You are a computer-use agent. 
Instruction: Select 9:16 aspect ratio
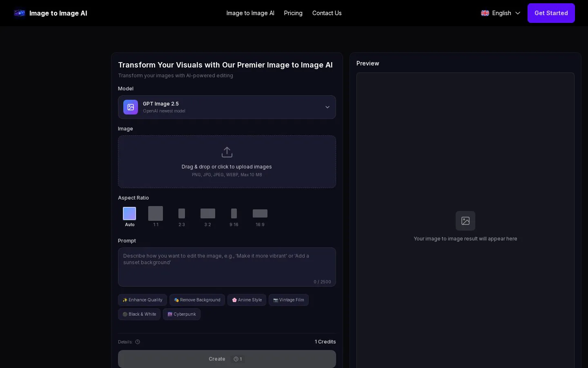coord(234,217)
